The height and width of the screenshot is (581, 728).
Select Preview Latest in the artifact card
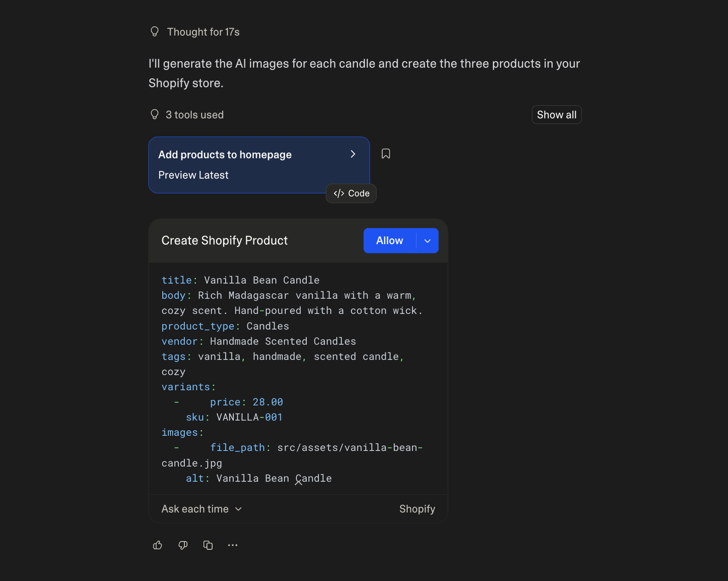193,175
